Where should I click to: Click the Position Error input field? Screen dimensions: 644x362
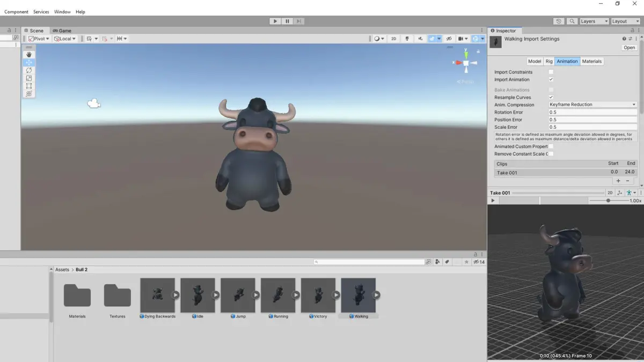pos(592,120)
